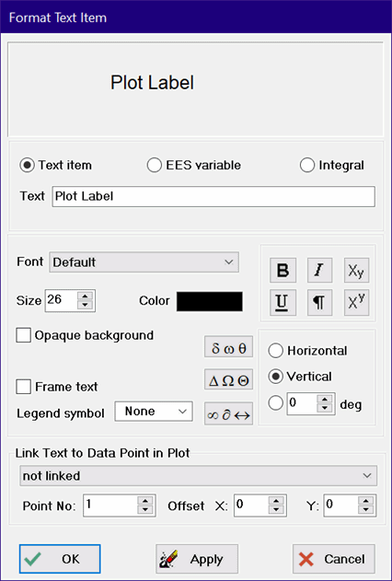
Task: Choose the EES variable radio option
Action: click(155, 165)
